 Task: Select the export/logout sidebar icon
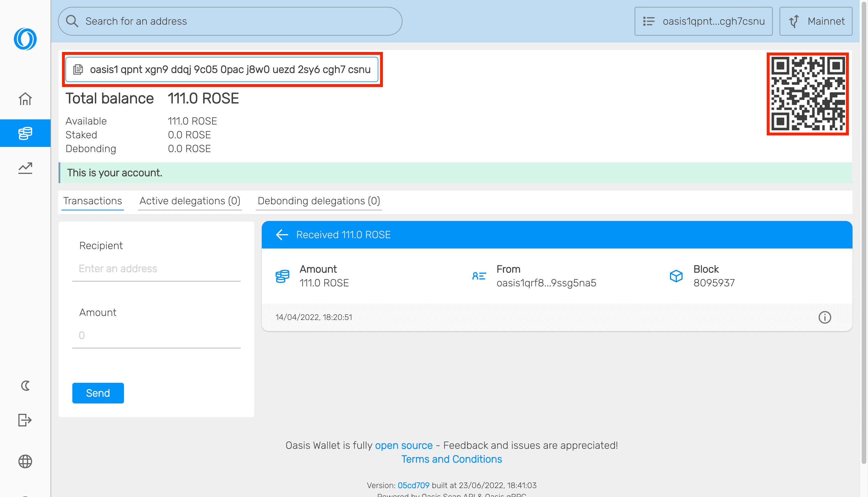pyautogui.click(x=25, y=420)
